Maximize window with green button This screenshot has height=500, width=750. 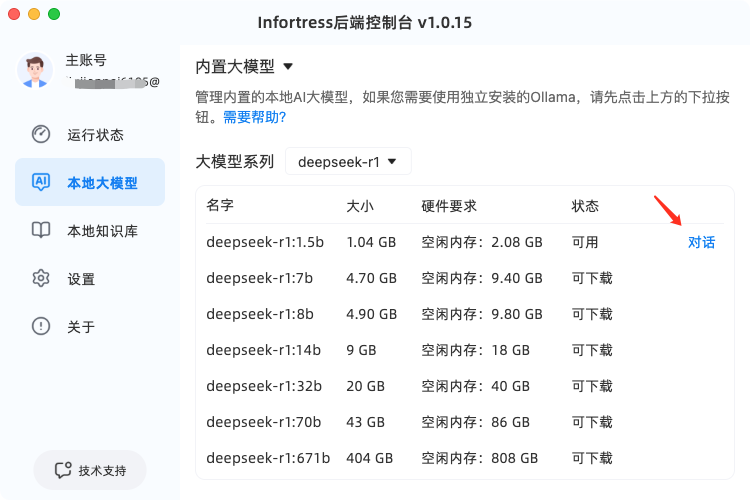click(54, 14)
